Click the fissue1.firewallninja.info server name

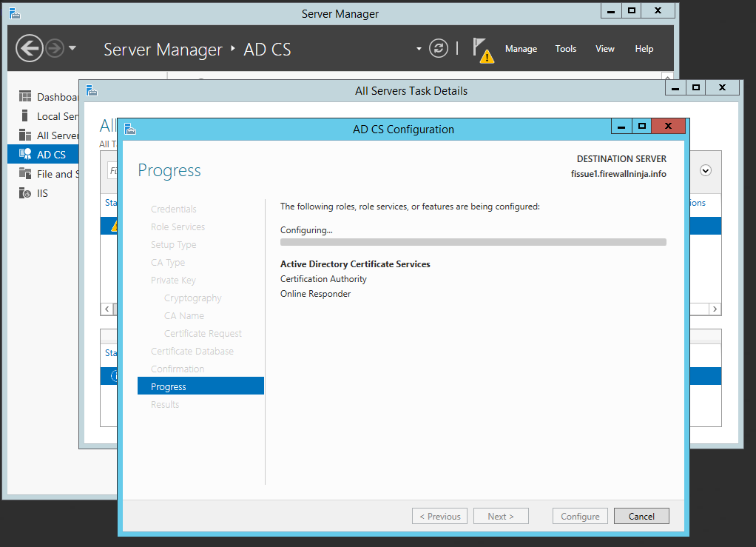coord(618,174)
